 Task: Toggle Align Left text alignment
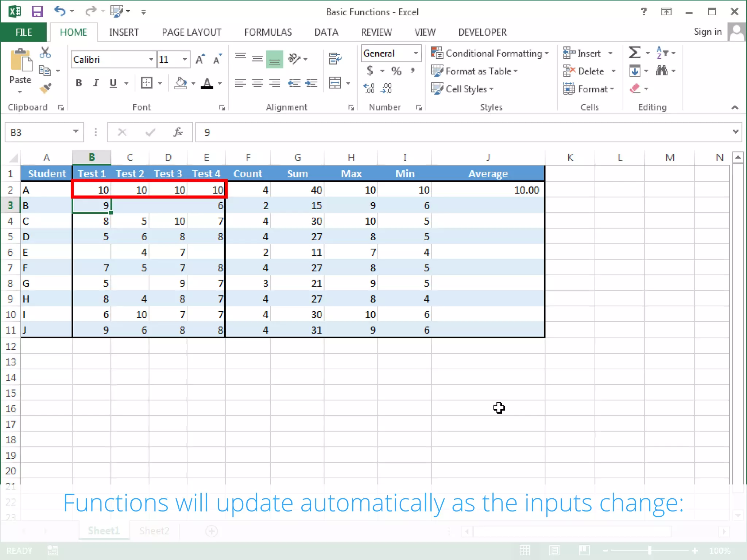(x=240, y=83)
